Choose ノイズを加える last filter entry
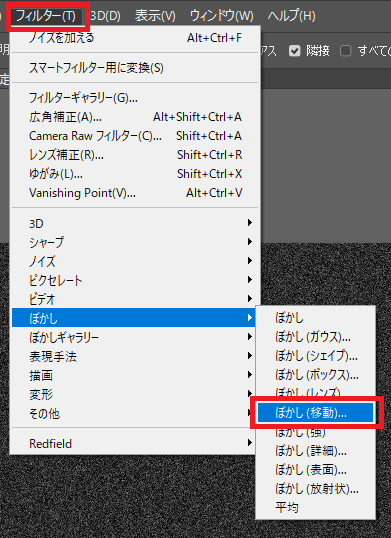 pyautogui.click(x=135, y=38)
